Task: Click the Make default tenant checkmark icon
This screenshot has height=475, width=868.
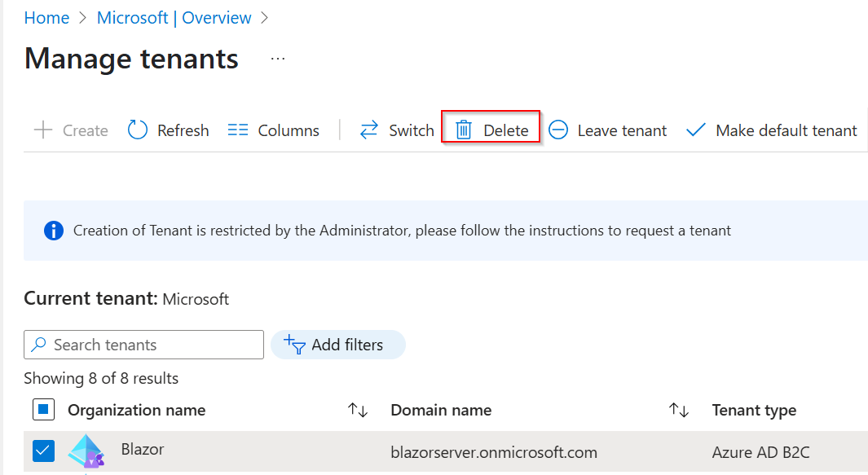Action: click(696, 130)
